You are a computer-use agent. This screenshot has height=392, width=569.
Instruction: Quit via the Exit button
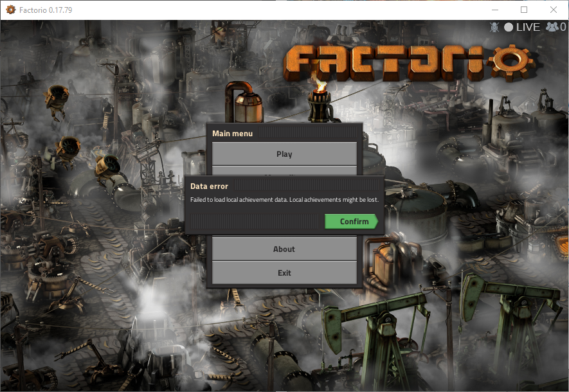(x=284, y=272)
